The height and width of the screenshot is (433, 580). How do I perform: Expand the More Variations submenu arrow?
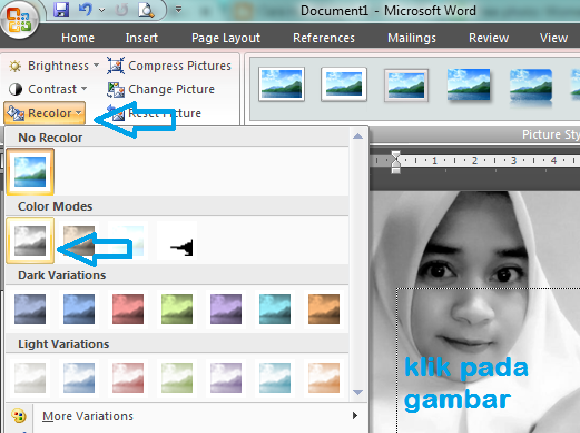click(x=355, y=416)
